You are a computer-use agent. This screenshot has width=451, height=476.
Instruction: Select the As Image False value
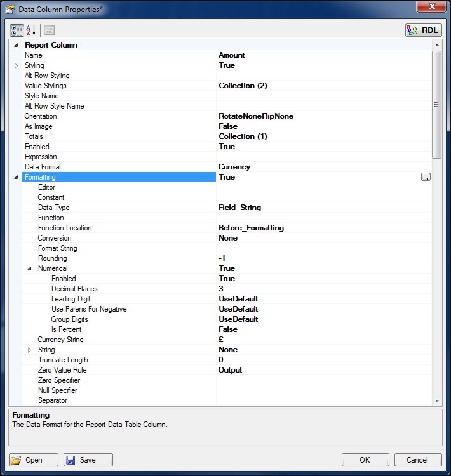point(228,126)
